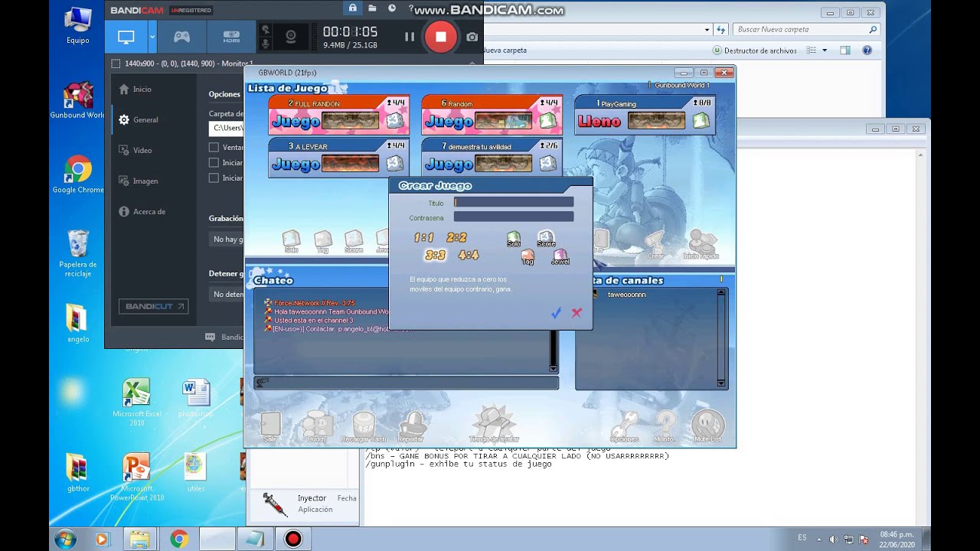Choose the 2:2 team size
The image size is (980, 551).
(456, 238)
